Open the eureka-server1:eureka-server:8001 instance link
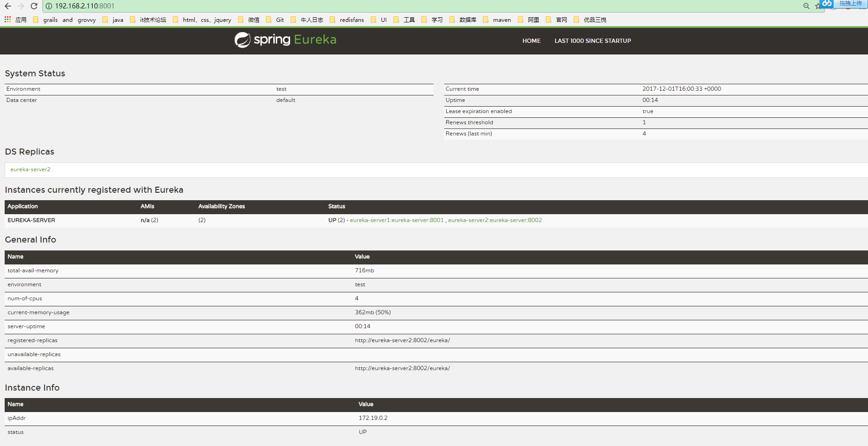The width and height of the screenshot is (868, 446). point(397,220)
